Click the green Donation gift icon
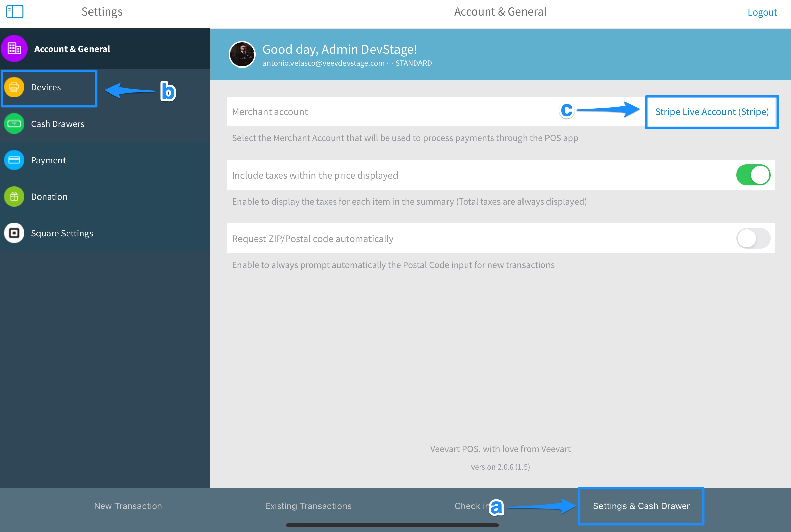Viewport: 791px width, 532px height. 14,196
